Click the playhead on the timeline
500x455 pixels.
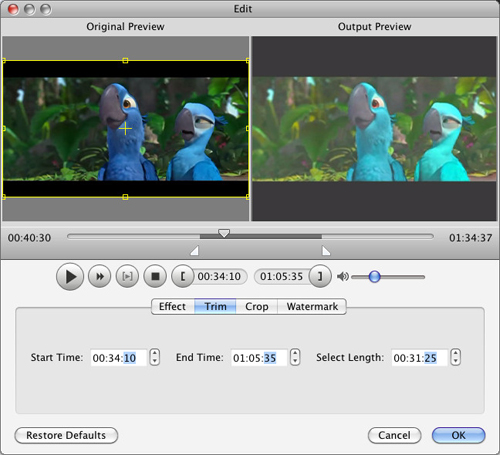click(224, 233)
